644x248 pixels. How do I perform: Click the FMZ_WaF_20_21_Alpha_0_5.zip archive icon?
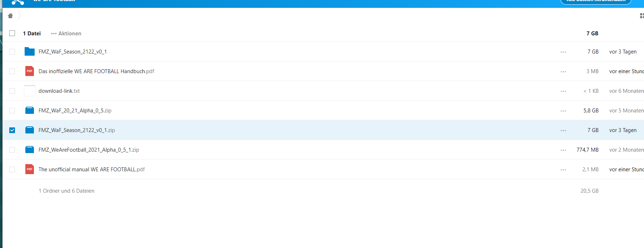click(30, 111)
